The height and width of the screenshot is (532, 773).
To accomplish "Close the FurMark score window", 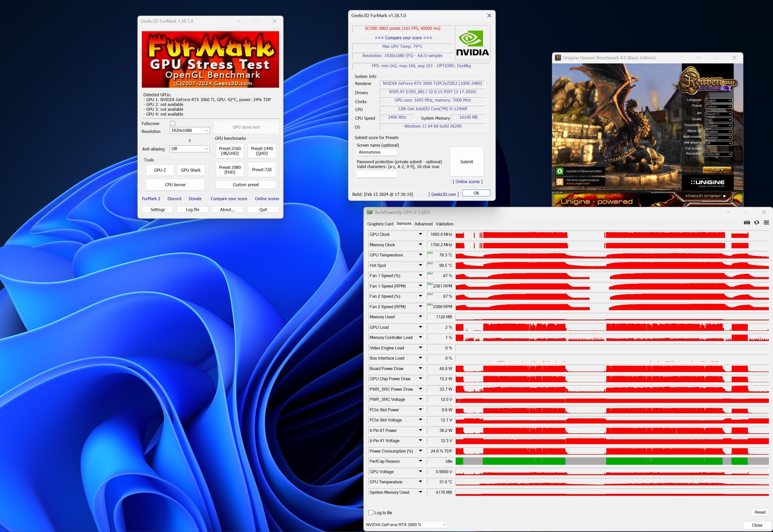I will click(489, 16).
